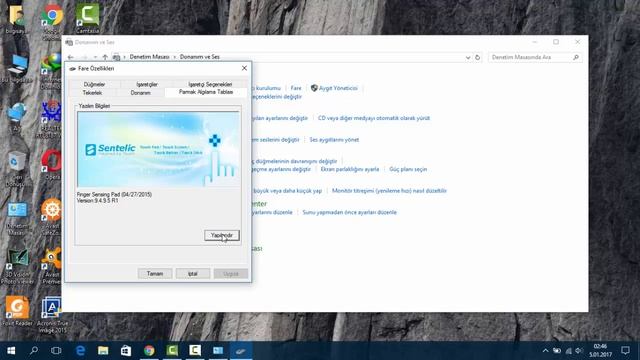The height and width of the screenshot is (360, 640).
Task: Select the Realtek desktop shortcut
Action: [51, 119]
